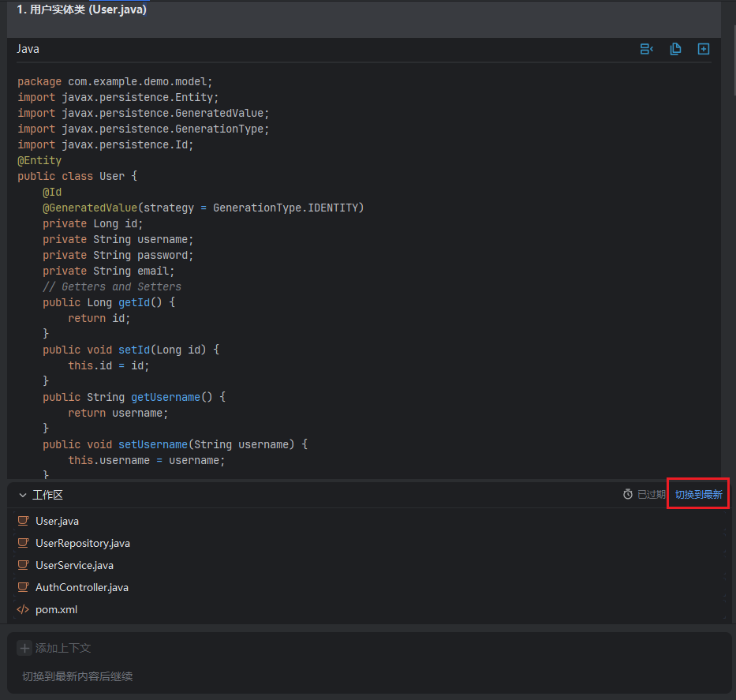Click the '@Entity' annotation line

coord(39,160)
